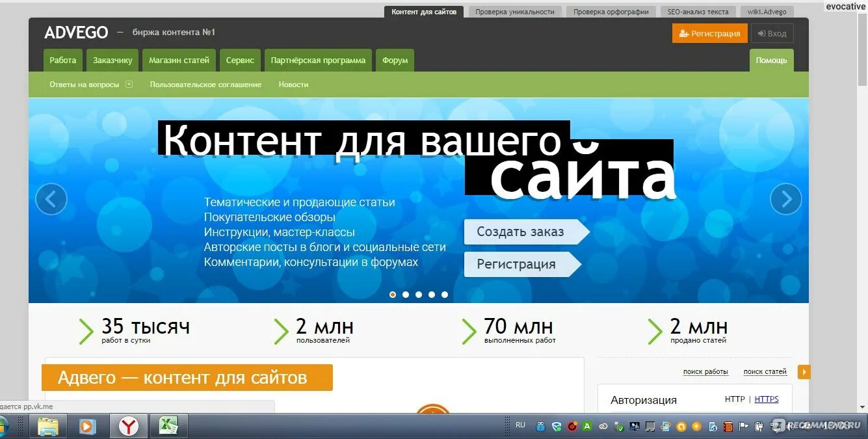Open Windows Media Player from the taskbar
This screenshot has width=868, height=439.
(x=87, y=426)
